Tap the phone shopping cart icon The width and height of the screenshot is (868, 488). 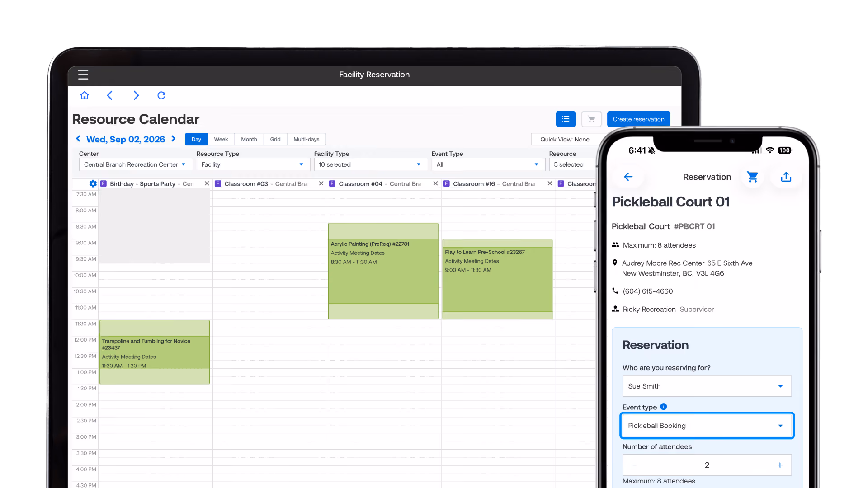point(752,177)
